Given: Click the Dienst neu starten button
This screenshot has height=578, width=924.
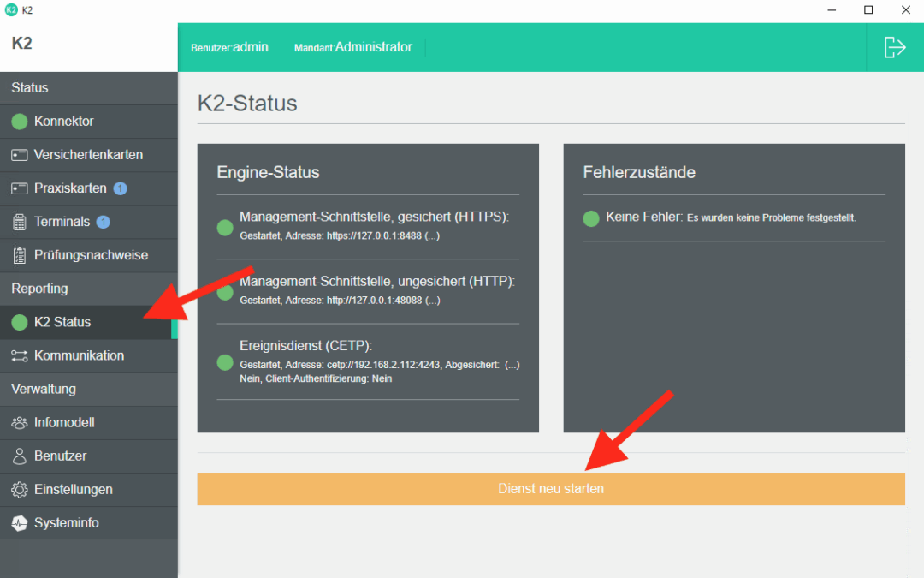Looking at the screenshot, I should (x=551, y=489).
